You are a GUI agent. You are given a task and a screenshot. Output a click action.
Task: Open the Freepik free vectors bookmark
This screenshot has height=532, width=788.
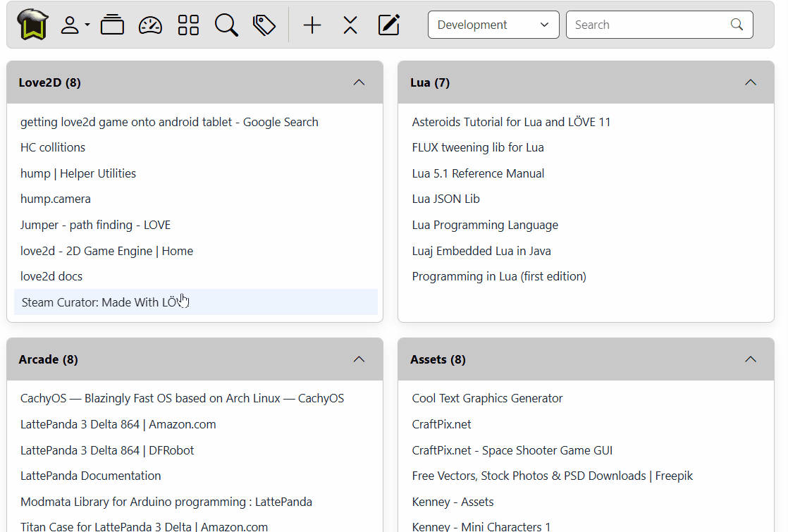(x=553, y=476)
